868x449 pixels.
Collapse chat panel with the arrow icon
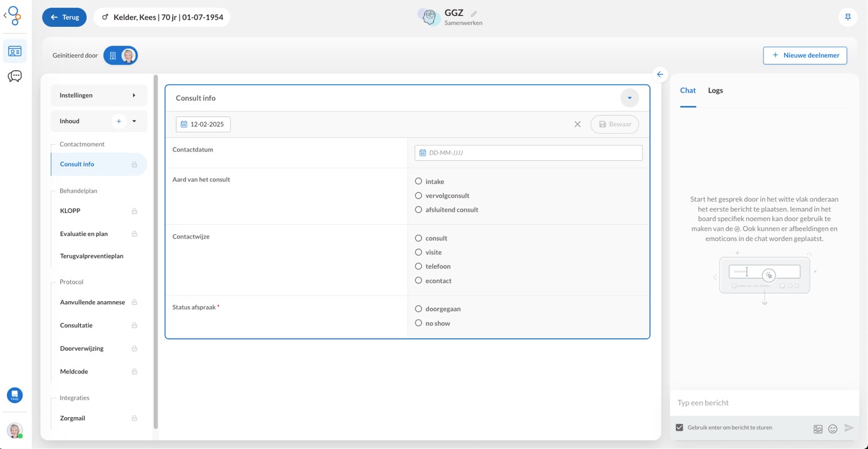click(659, 75)
